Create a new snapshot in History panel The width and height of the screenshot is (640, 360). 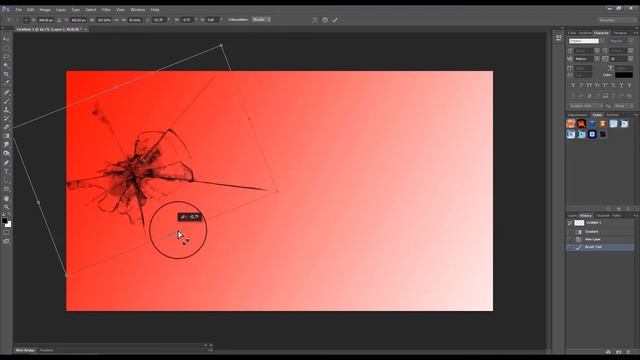point(618,352)
